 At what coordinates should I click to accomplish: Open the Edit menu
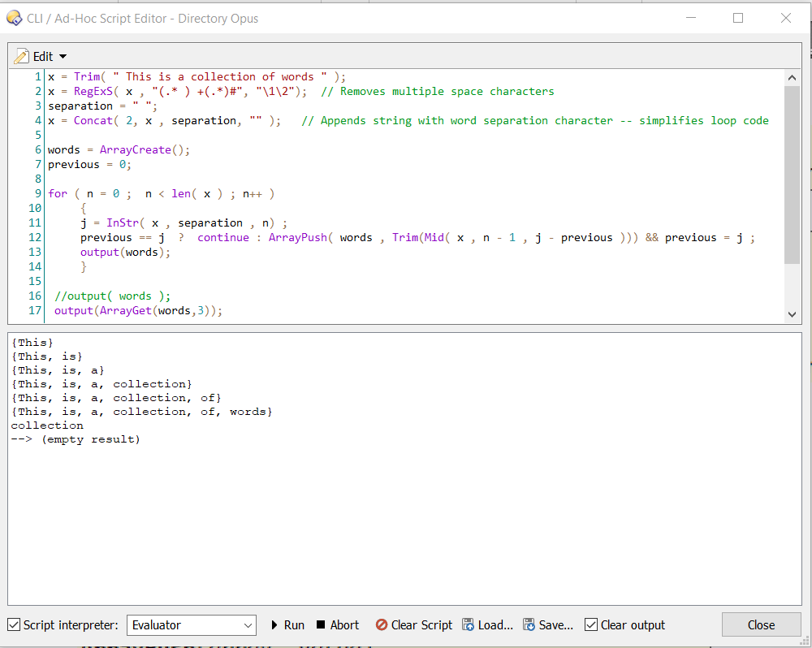(x=42, y=56)
